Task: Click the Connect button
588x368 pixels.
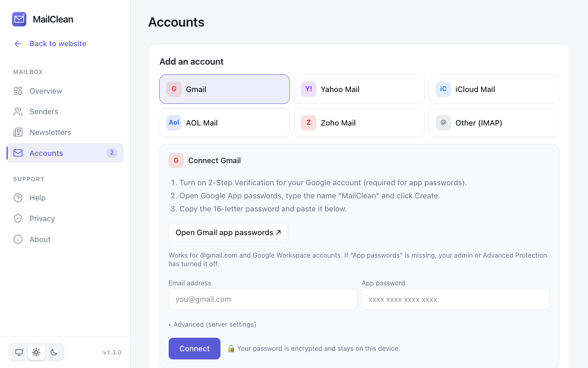Action: (194, 348)
